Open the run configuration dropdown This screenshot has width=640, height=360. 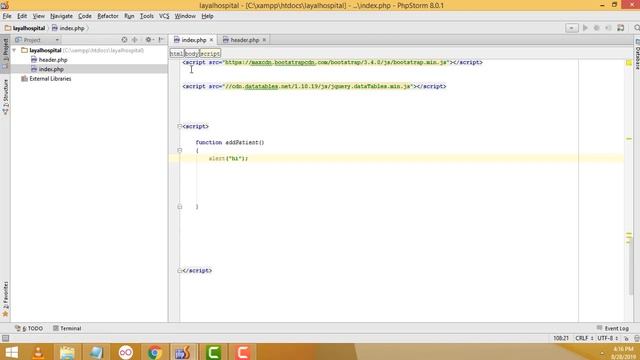point(571,28)
